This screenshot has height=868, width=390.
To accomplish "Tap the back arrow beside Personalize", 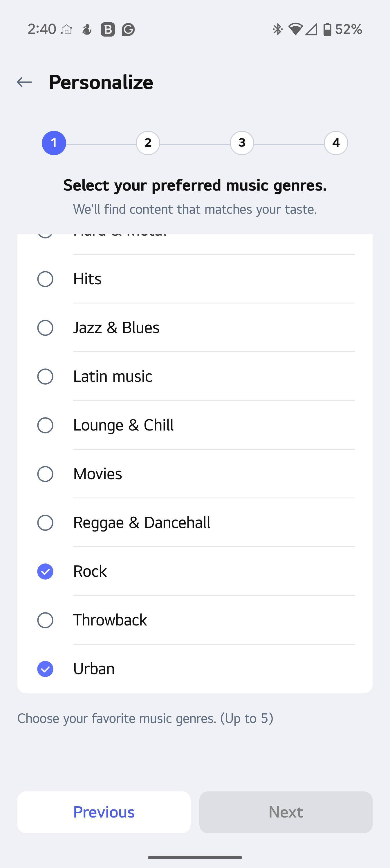I will coord(24,82).
